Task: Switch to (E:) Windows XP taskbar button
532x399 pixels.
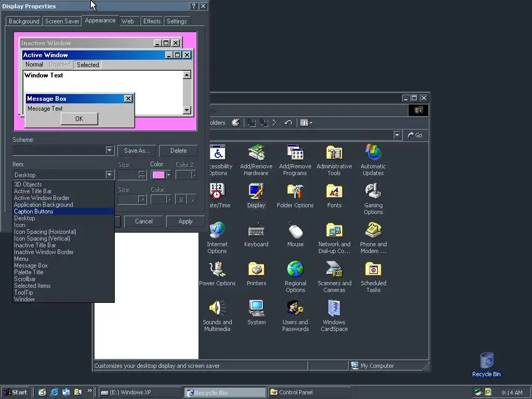Action: tap(141, 392)
